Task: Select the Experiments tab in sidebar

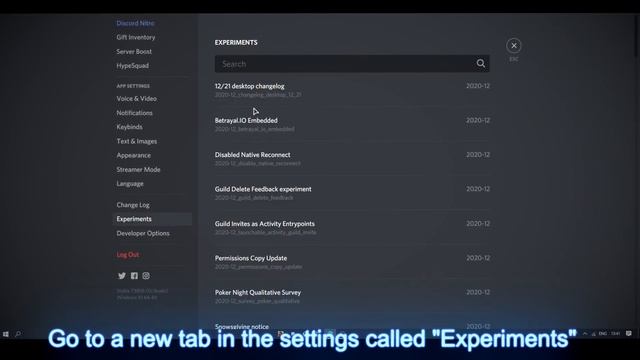Action: coord(152,219)
